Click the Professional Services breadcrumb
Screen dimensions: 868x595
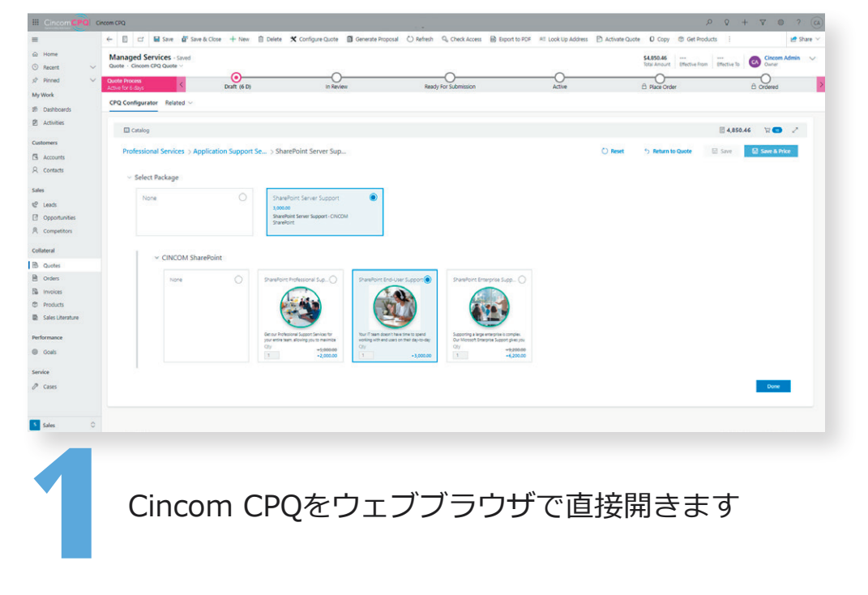coord(153,151)
